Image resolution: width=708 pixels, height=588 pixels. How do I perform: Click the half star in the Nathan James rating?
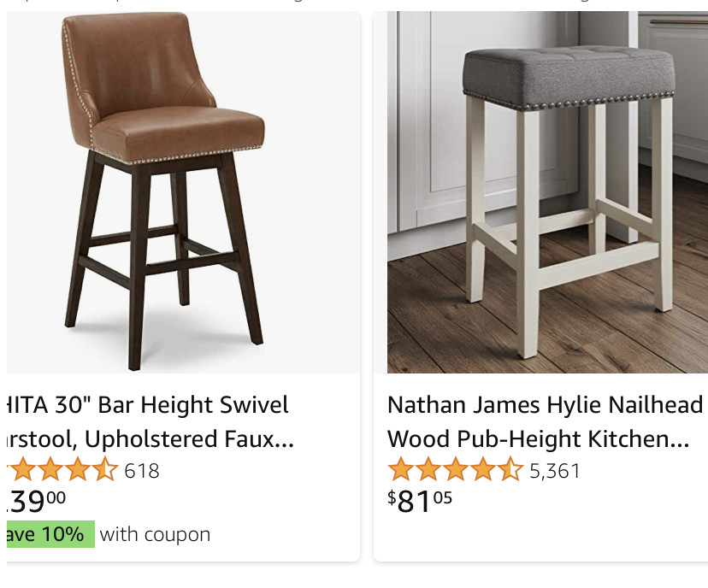coord(510,469)
